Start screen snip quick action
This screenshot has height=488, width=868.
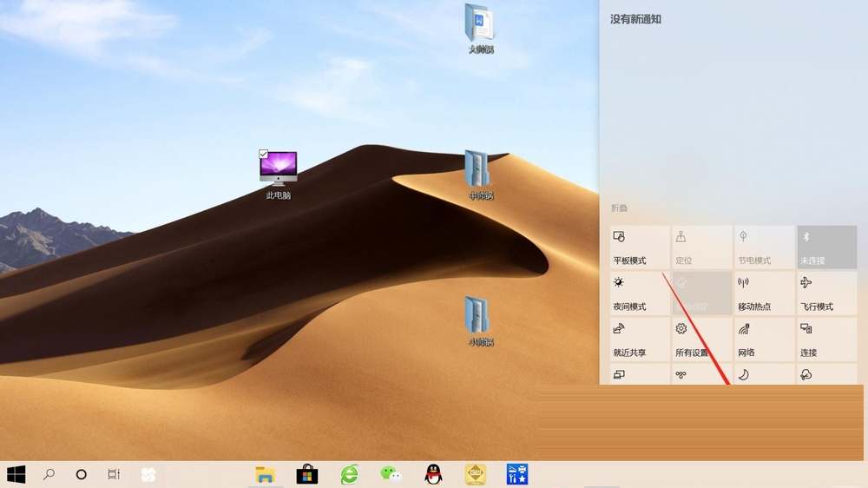[x=827, y=374]
